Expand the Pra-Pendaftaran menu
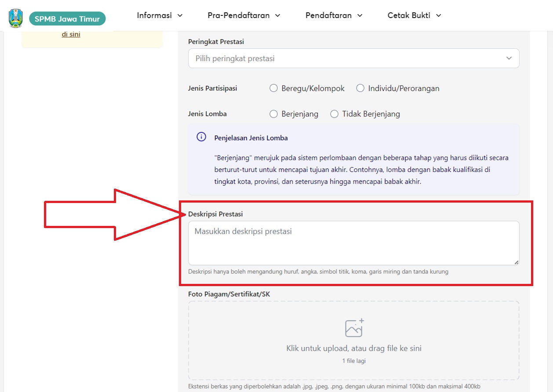 (244, 15)
